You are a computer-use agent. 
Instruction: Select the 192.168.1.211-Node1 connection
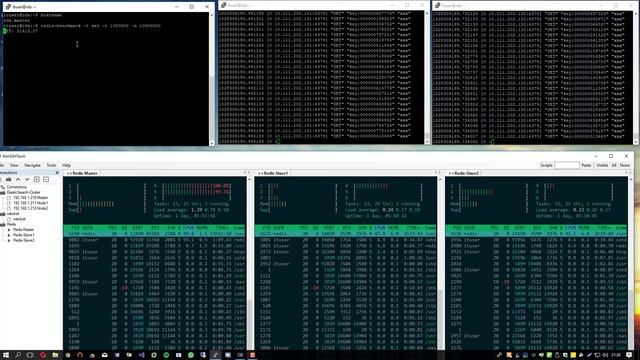(30, 203)
